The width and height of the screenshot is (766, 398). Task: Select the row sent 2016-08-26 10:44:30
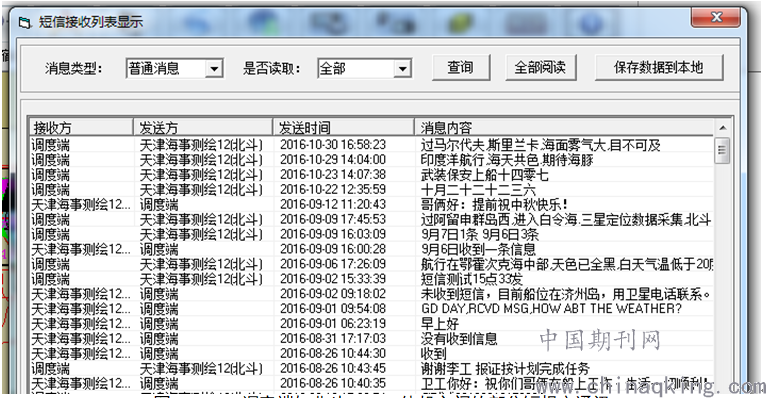pyautogui.click(x=371, y=354)
